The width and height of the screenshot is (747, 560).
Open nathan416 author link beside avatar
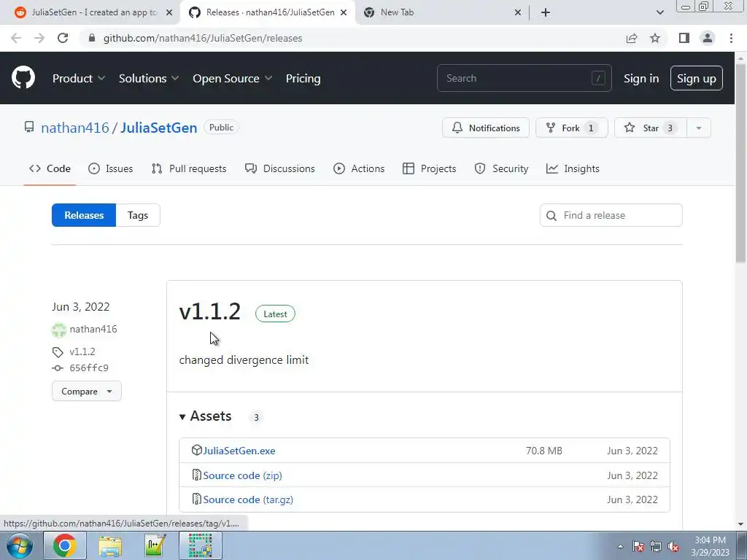pos(93,329)
